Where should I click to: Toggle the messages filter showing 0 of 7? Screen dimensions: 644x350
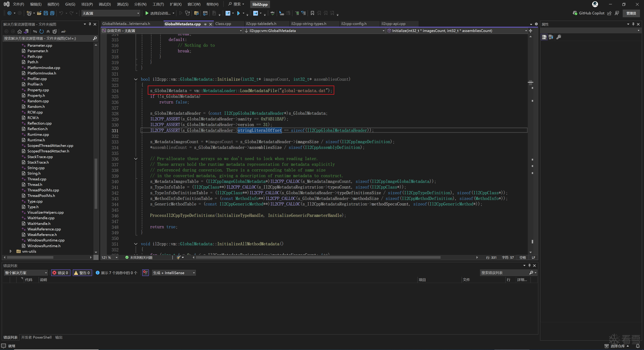[x=117, y=273]
